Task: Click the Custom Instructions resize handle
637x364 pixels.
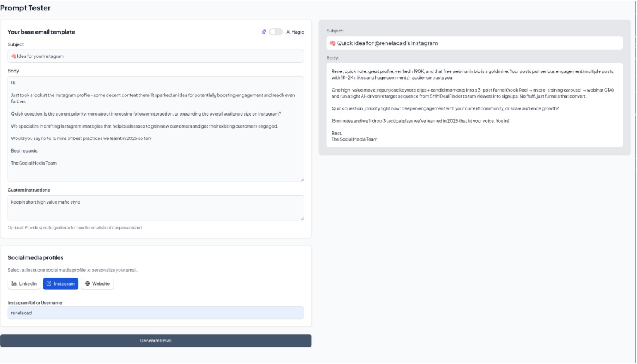Action: (x=302, y=218)
